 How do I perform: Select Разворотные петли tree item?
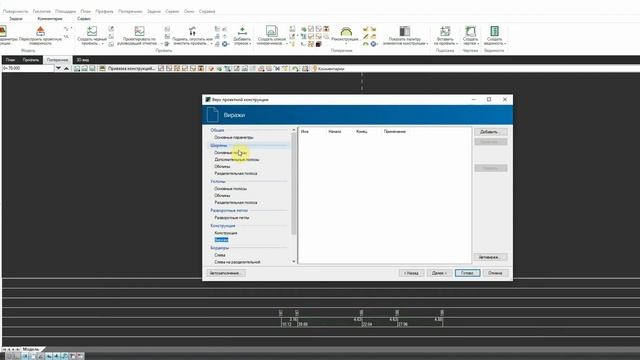click(232, 218)
